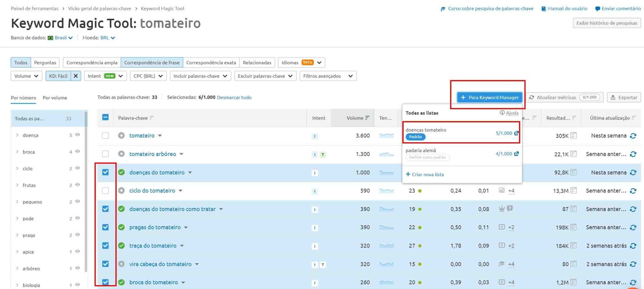Open padaria alemã list external link icon
This screenshot has height=289, width=644.
click(516, 154)
